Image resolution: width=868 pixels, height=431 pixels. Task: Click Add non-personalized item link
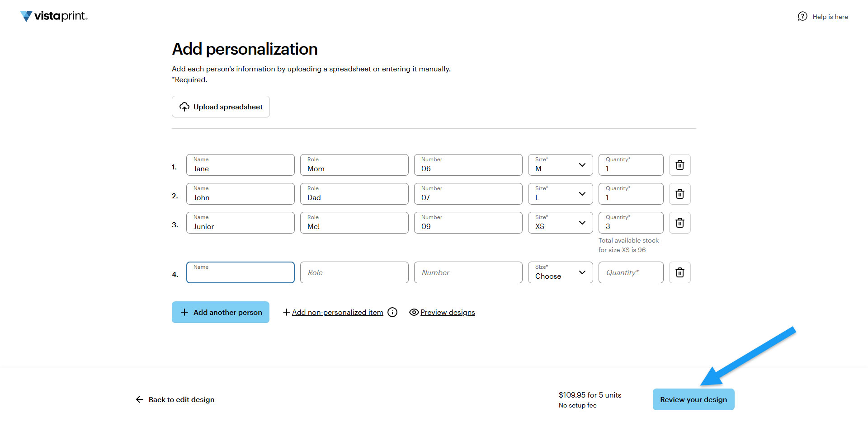click(337, 312)
